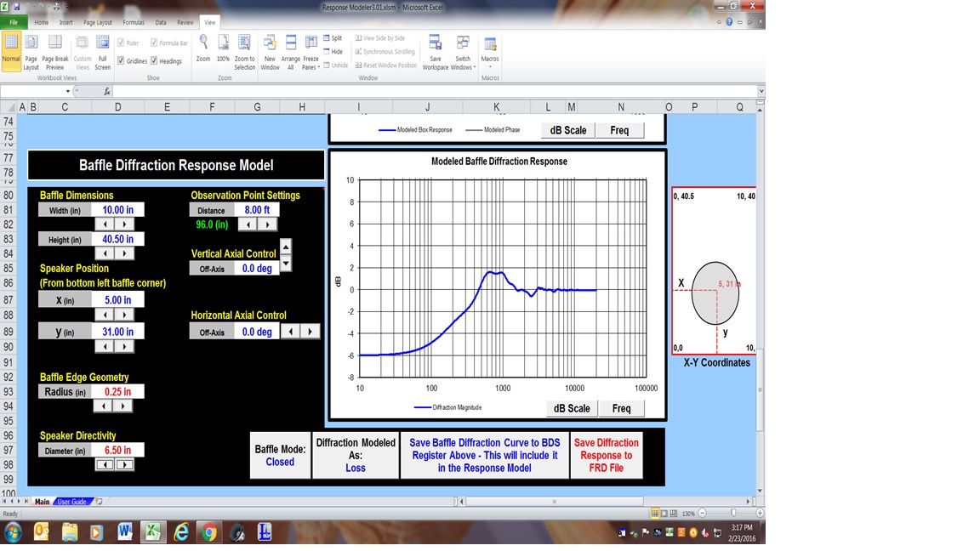Screen dimensions: 980x551
Task: Open the Macros dropdown
Action: pyautogui.click(x=490, y=52)
